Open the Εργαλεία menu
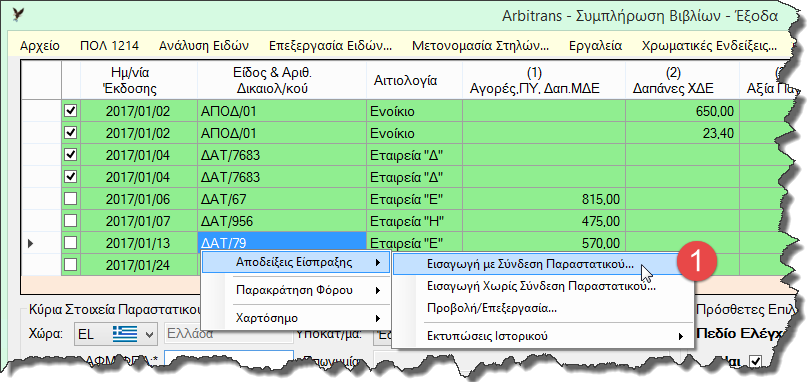The height and width of the screenshot is (382, 808). [595, 45]
